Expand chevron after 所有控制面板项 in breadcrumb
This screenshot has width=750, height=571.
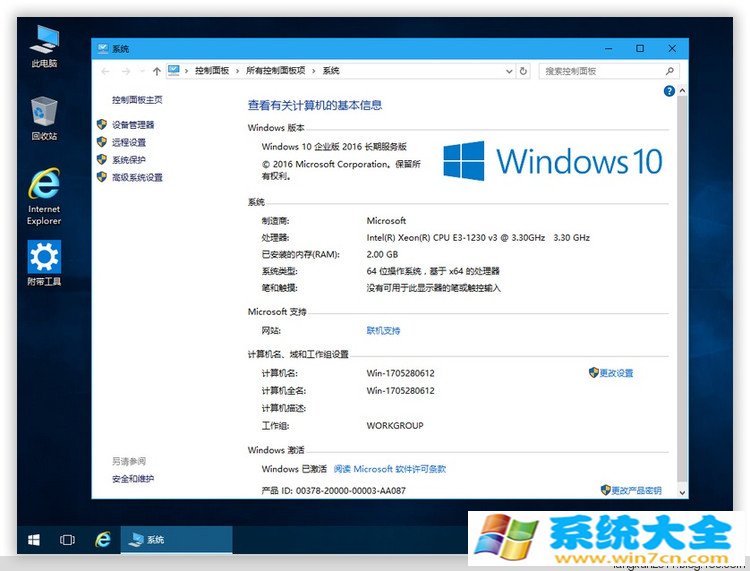[315, 71]
